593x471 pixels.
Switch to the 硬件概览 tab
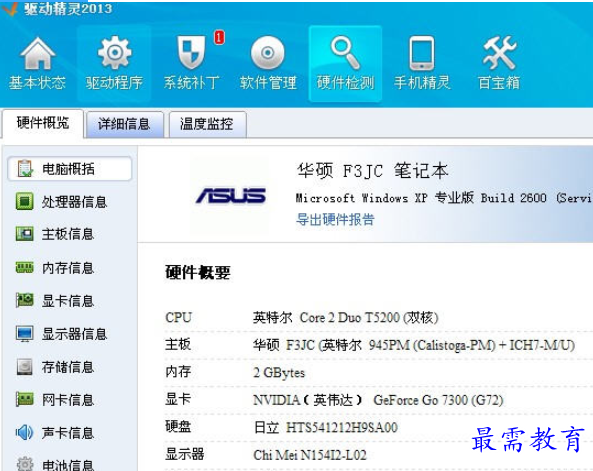pyautogui.click(x=43, y=123)
